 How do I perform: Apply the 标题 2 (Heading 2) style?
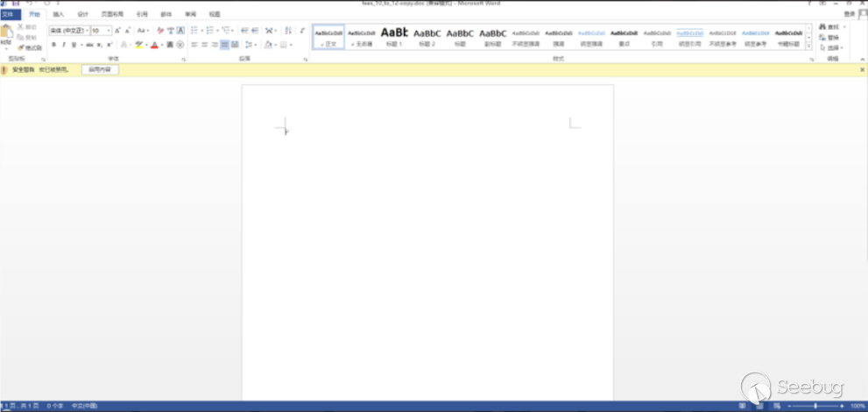(427, 37)
